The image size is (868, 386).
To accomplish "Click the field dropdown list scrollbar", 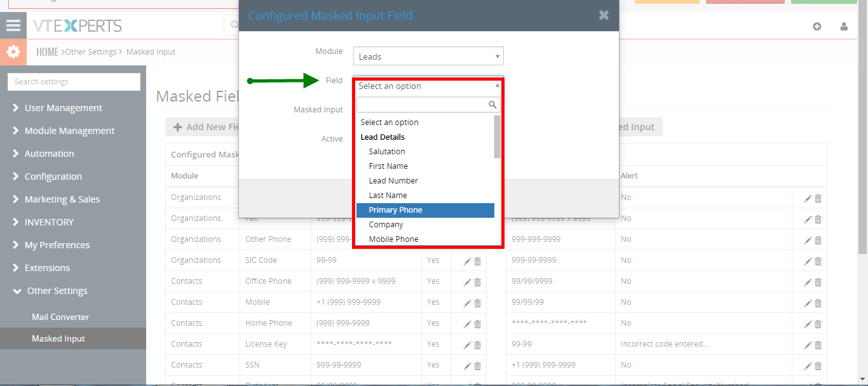I will point(498,136).
